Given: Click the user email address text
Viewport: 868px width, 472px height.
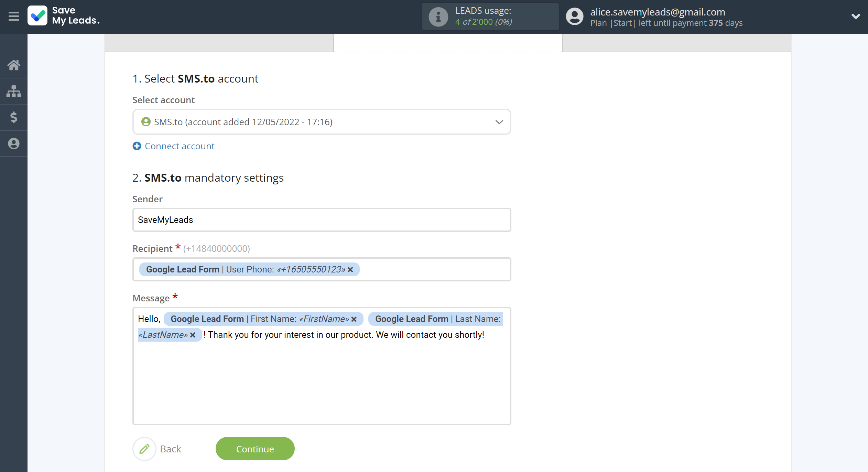Looking at the screenshot, I should click(658, 12).
